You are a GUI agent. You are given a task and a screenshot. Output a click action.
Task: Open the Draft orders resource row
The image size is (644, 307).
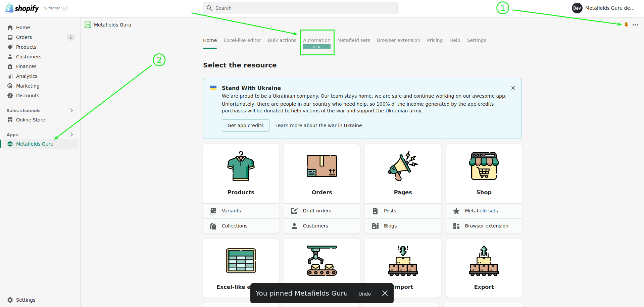coord(322,211)
